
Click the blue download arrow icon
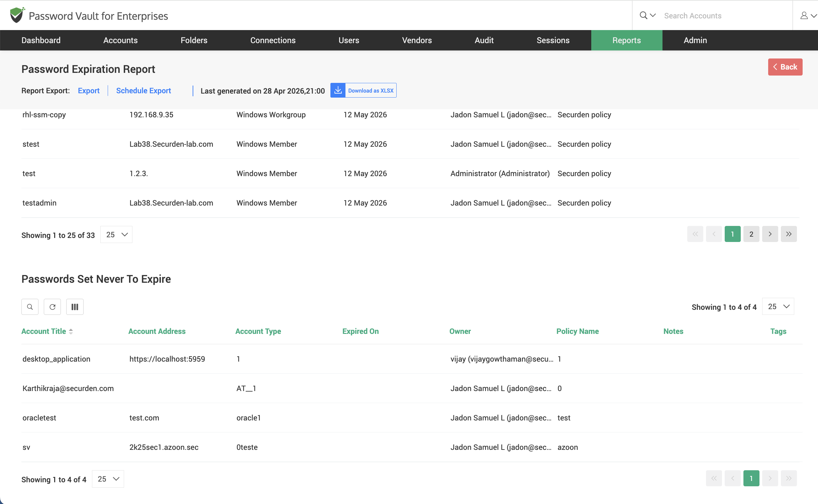[338, 90]
